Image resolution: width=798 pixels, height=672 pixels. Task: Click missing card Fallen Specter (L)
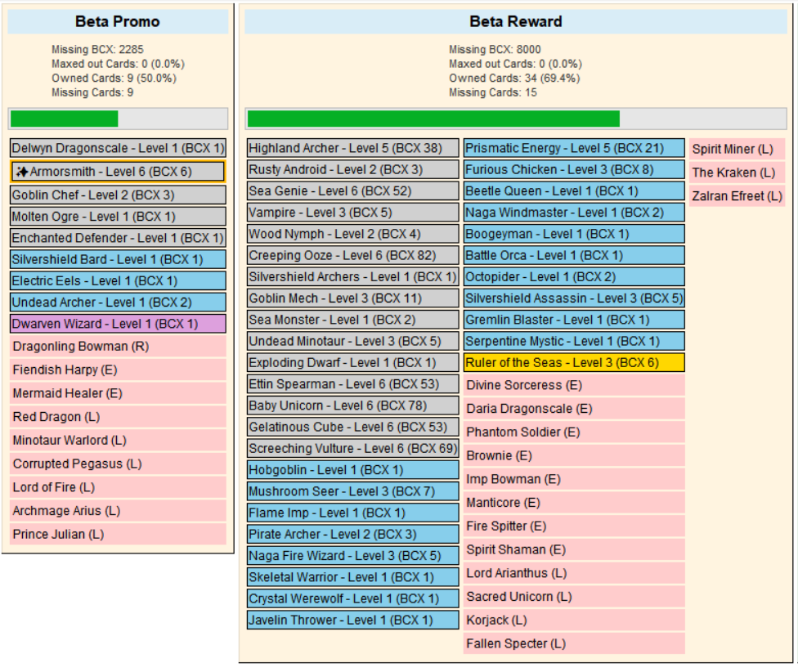point(574,644)
